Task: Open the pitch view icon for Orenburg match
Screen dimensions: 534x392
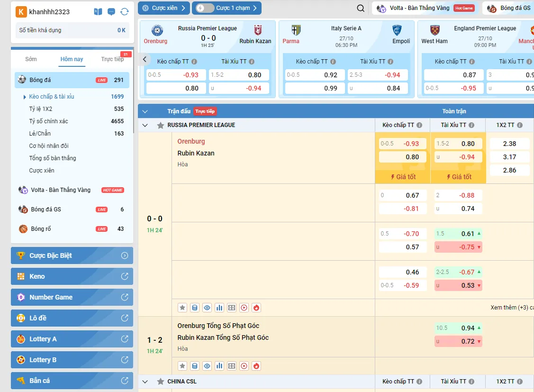Action: 232,308
